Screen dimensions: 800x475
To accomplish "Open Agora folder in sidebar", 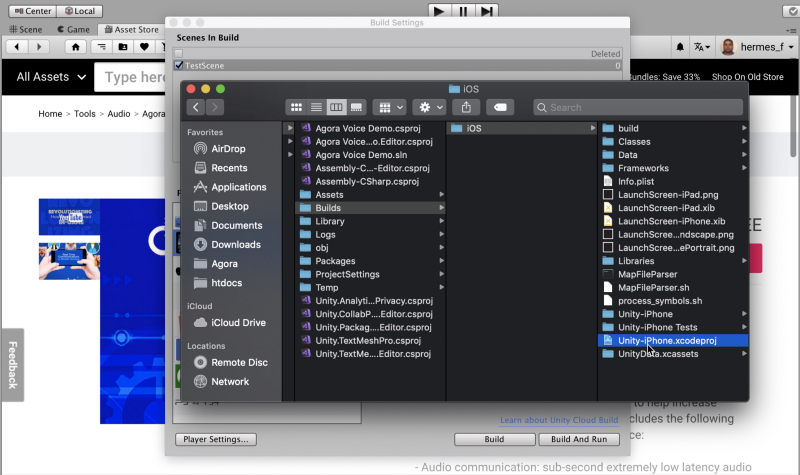I will (x=216, y=264).
